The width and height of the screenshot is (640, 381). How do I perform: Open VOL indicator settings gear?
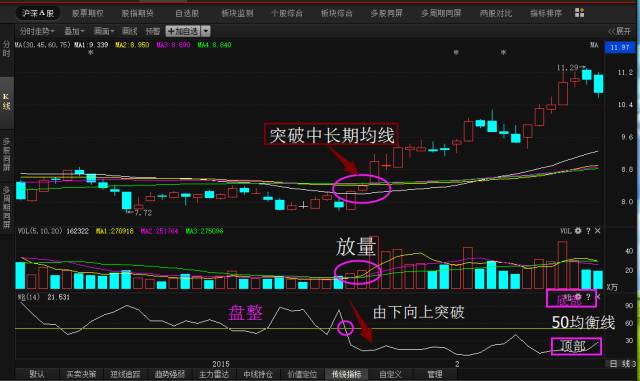tap(578, 231)
